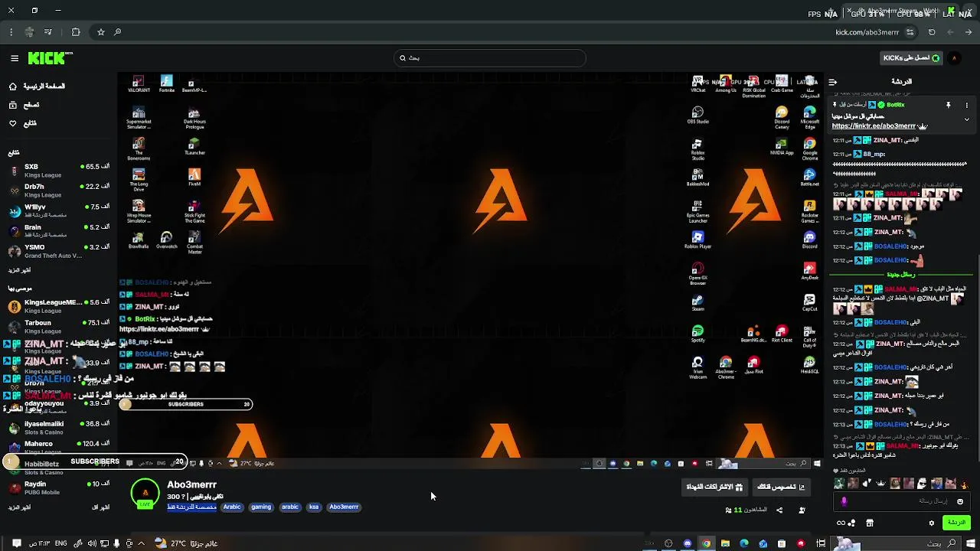
Task: Open the Kick hamburger menu
Action: (x=15, y=58)
